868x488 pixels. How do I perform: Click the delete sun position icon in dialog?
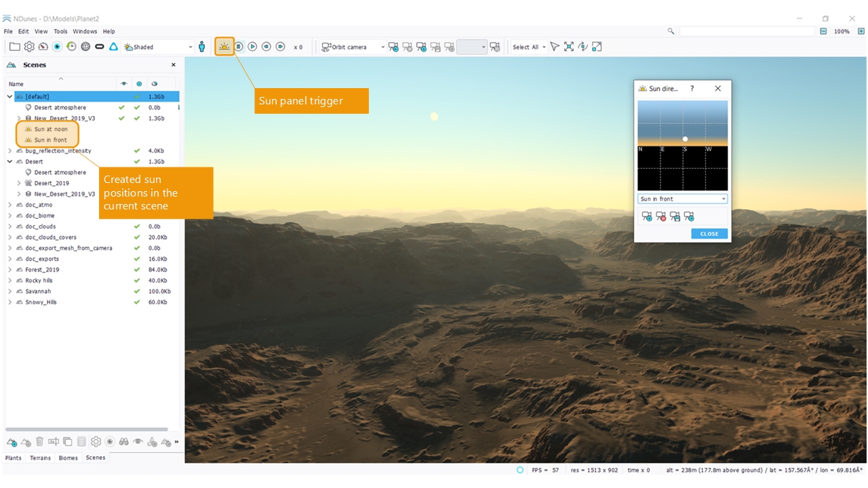(x=660, y=217)
